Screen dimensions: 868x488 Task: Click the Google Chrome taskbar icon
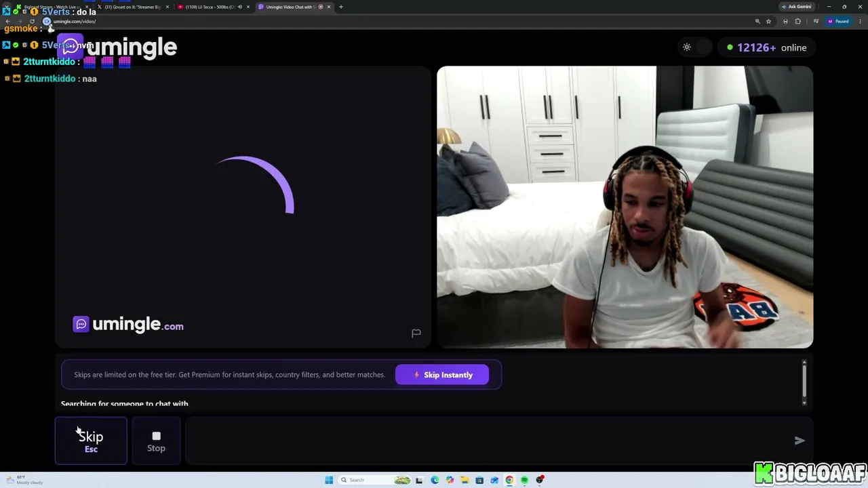tap(509, 480)
